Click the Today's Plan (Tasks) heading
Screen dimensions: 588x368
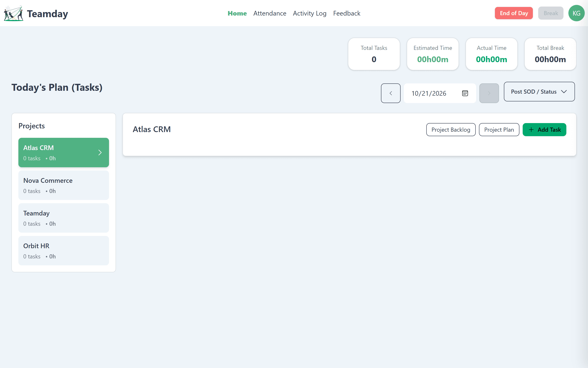pyautogui.click(x=57, y=87)
